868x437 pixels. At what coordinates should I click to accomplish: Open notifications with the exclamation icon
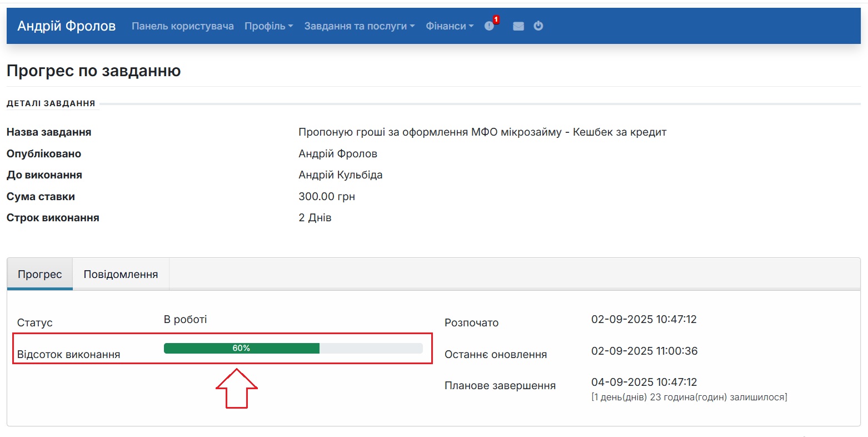[x=488, y=26]
